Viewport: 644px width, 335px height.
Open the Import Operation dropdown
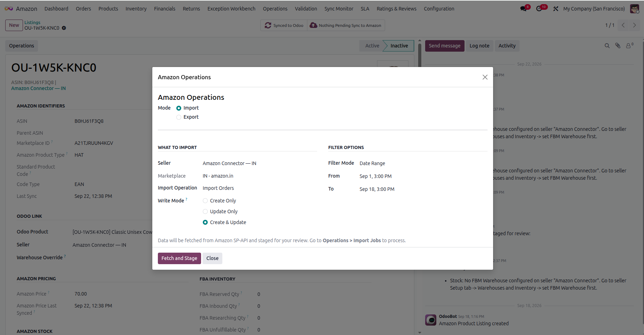tap(259, 188)
